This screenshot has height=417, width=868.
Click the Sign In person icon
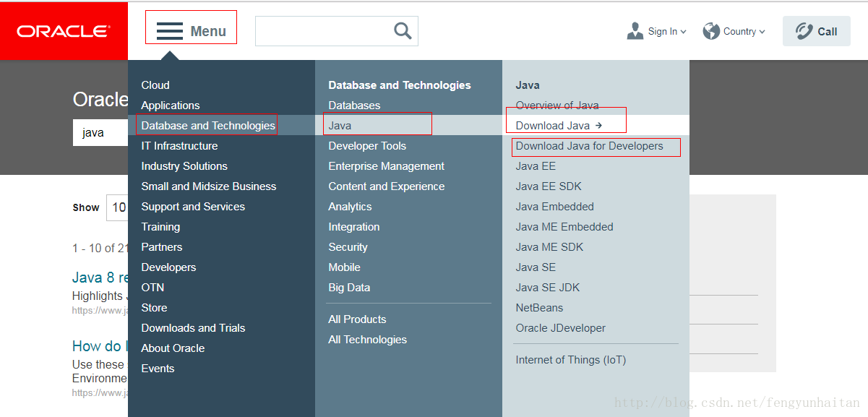coord(635,30)
